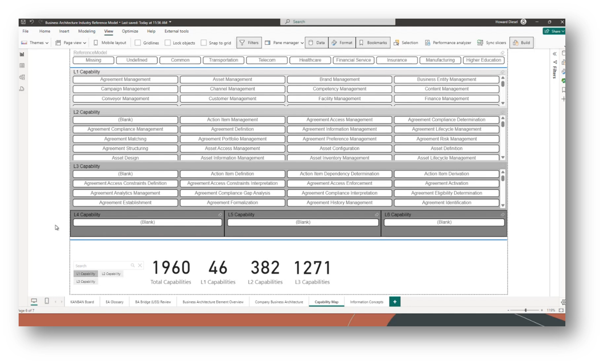Viewport: 603px width, 364px height.
Task: Open the user account avatar
Action: point(524,22)
